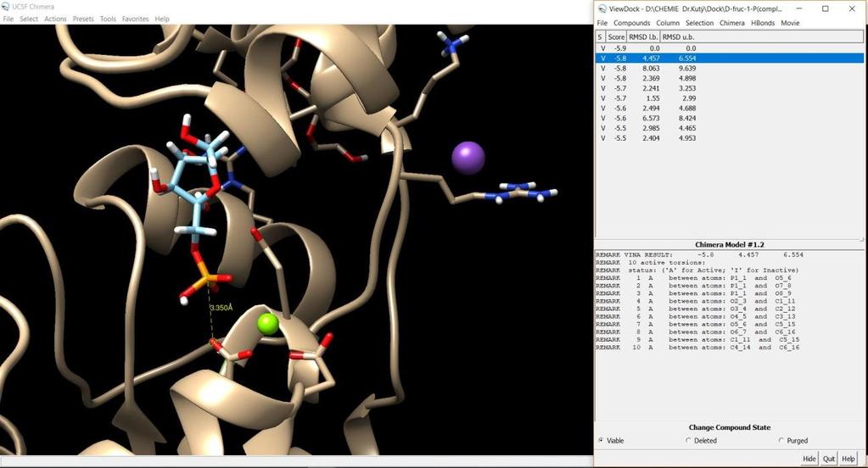Open the Movie menu
The width and height of the screenshot is (868, 468).
[x=790, y=23]
